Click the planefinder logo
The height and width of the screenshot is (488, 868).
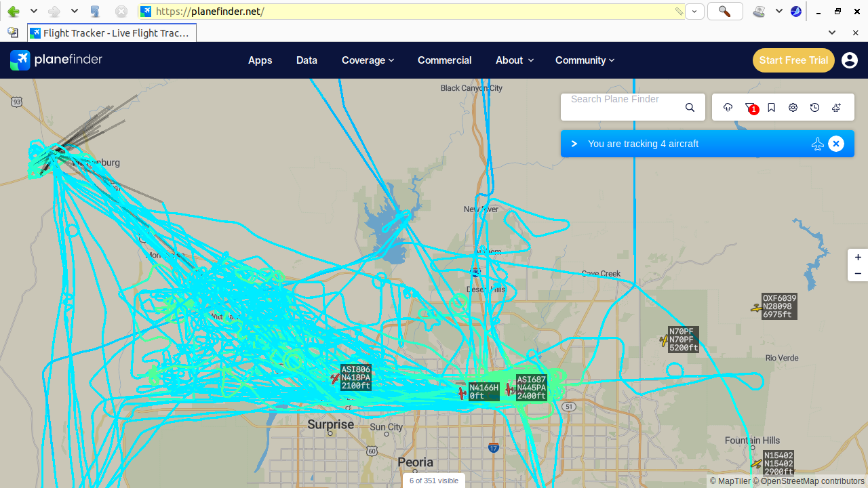[56, 60]
